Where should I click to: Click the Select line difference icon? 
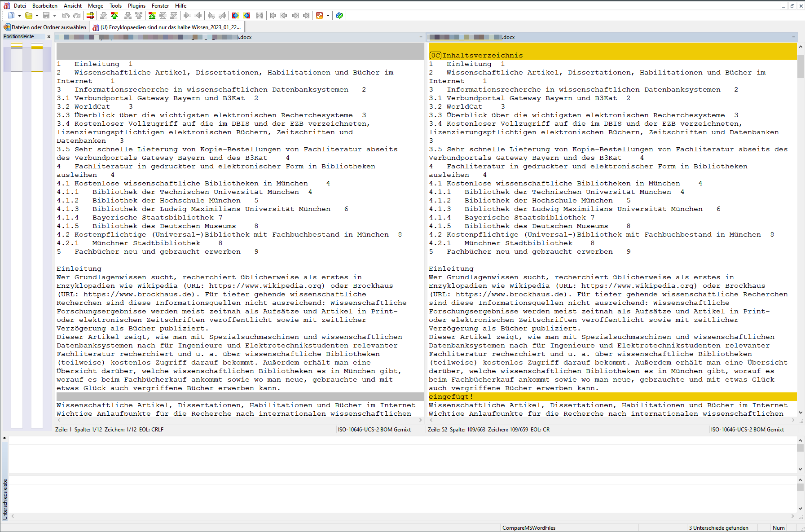click(90, 16)
